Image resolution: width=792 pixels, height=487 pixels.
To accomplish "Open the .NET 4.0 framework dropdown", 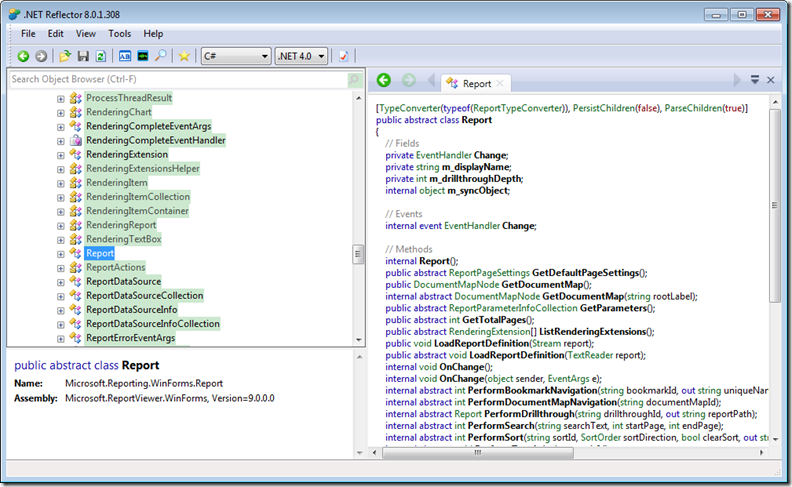I will coord(302,56).
